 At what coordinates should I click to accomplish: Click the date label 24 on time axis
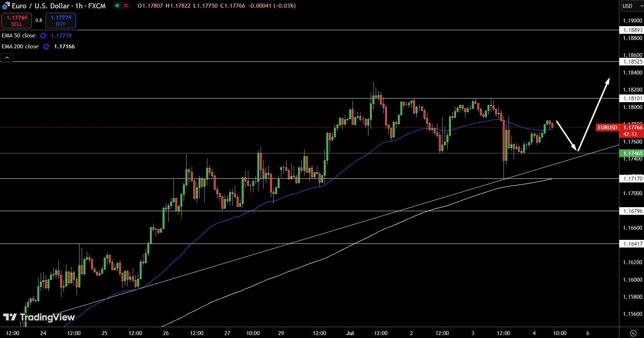(43, 333)
